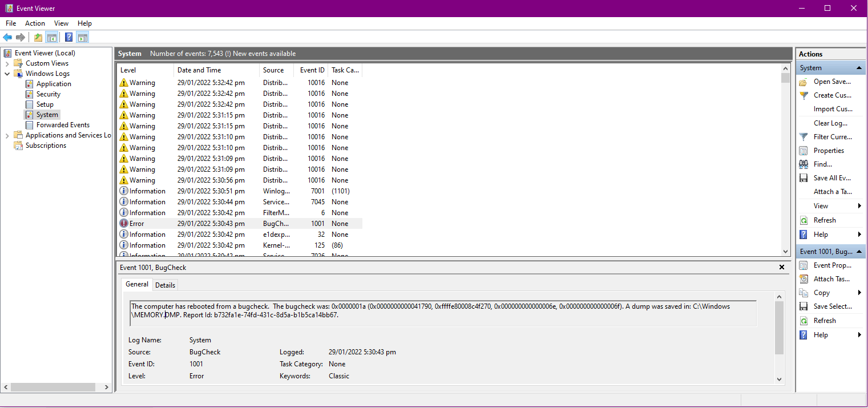Click the Refresh icon under System actions
This screenshot has width=868, height=408.
[x=804, y=220]
